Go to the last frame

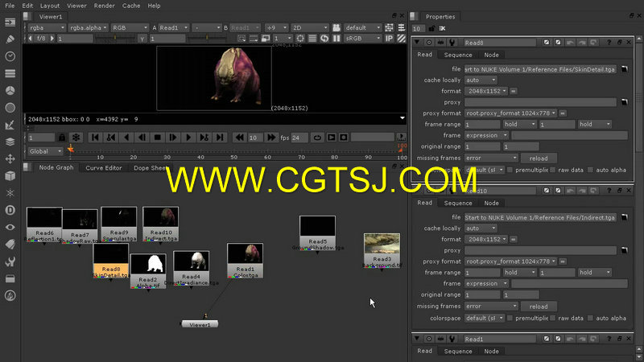(220, 138)
